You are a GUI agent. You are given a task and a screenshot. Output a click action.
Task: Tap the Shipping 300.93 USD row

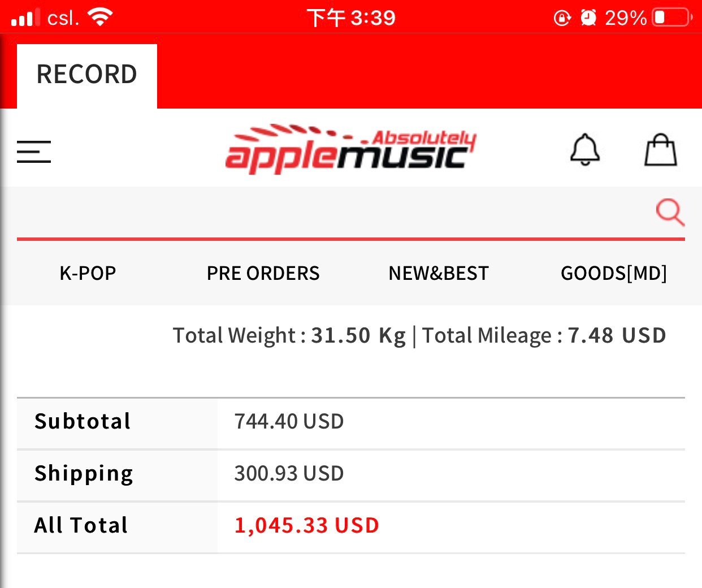pos(351,474)
